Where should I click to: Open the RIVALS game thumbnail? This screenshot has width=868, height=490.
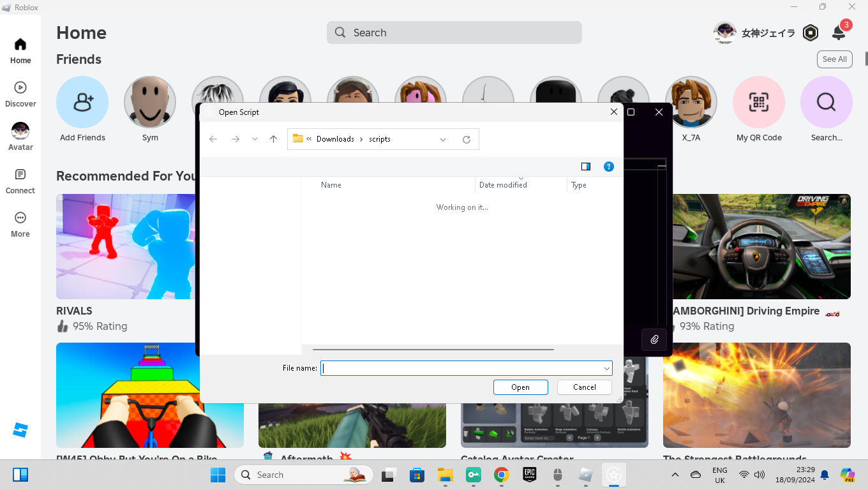(125, 246)
